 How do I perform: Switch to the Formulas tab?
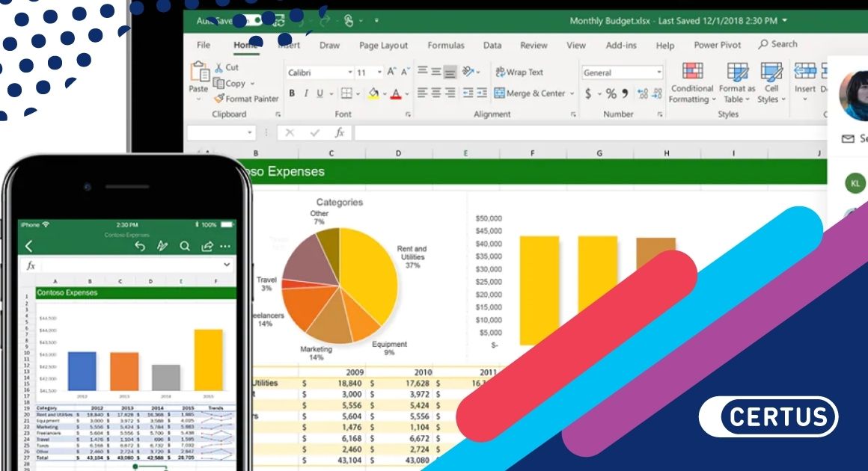pyautogui.click(x=446, y=46)
